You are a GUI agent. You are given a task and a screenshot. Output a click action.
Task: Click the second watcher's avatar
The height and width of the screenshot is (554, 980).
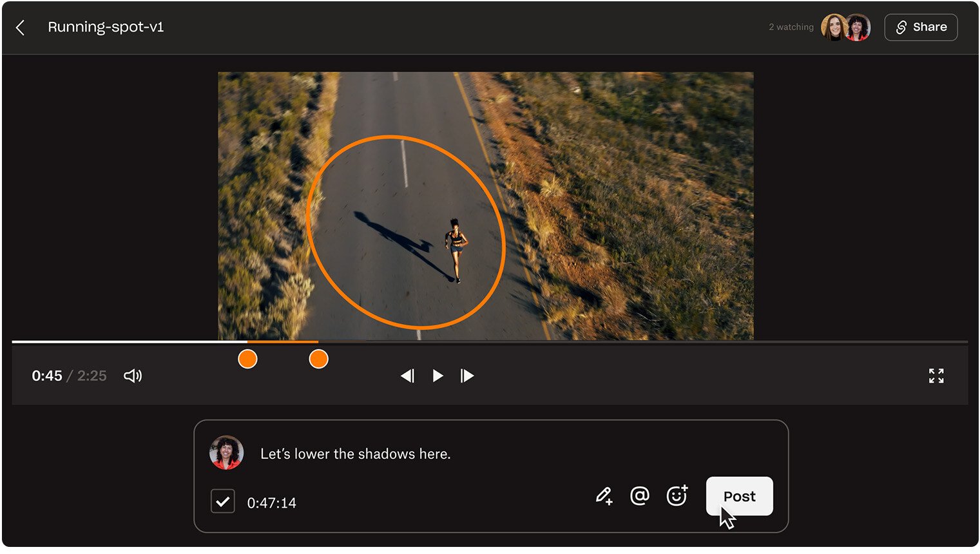[858, 28]
